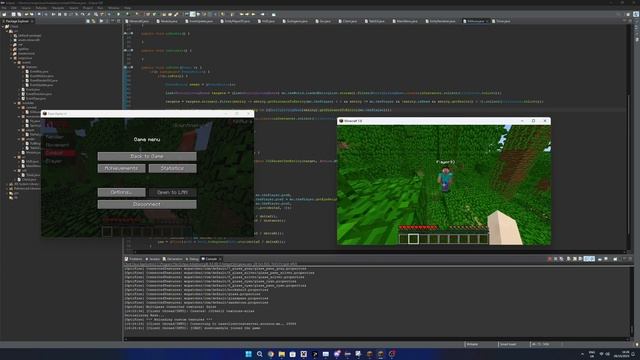This screenshot has height=360, width=640.
Task: Switch to the Javadoc tab
Action: tap(153, 259)
